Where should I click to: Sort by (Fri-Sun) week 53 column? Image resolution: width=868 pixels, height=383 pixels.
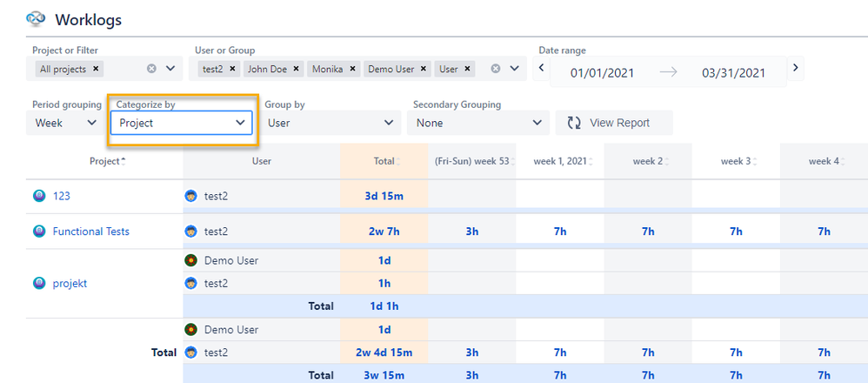click(x=474, y=161)
